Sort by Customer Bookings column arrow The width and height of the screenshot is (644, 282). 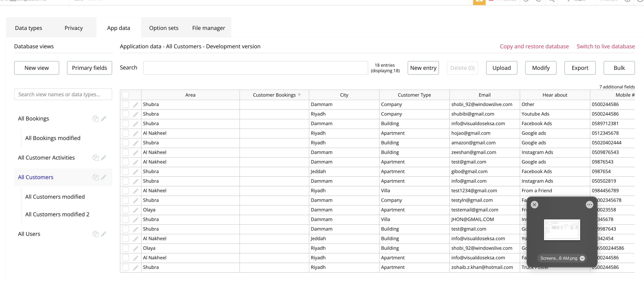point(299,95)
